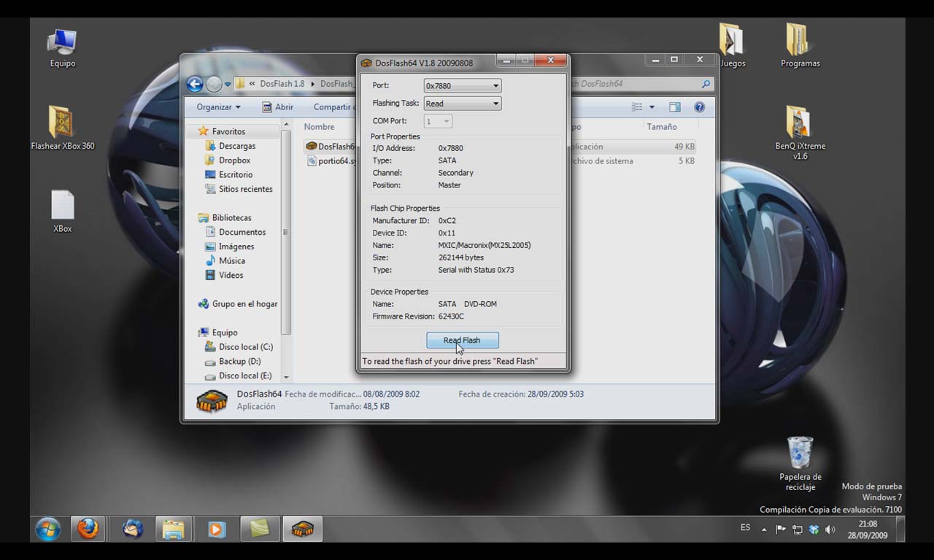Viewport: 934px width, 560px height.
Task: Open Descargas in the navigation pane
Action: 237,146
